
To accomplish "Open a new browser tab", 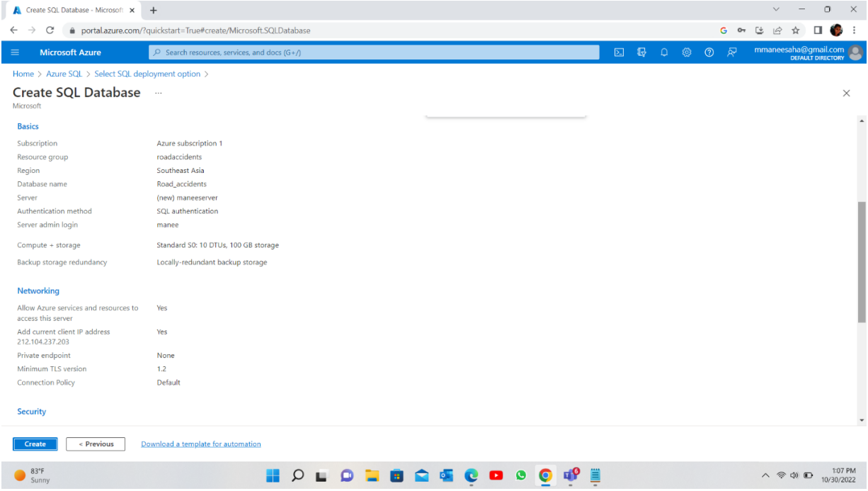I will pyautogui.click(x=154, y=10).
